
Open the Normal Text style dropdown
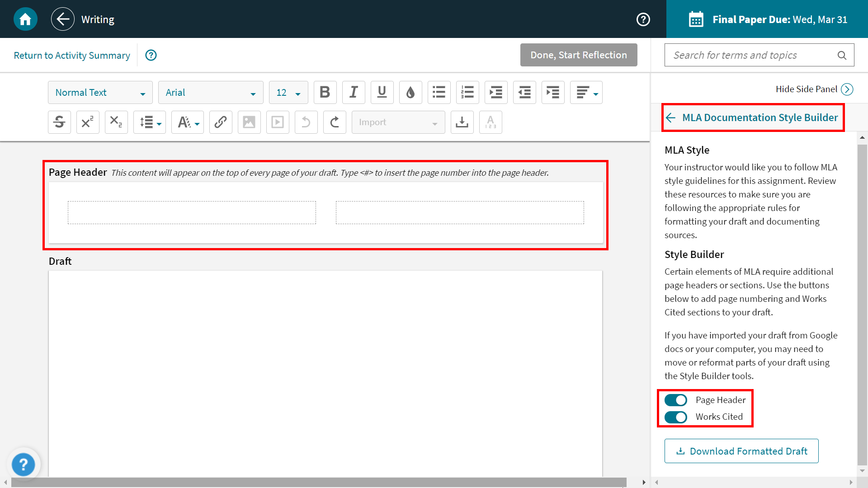[x=100, y=92]
